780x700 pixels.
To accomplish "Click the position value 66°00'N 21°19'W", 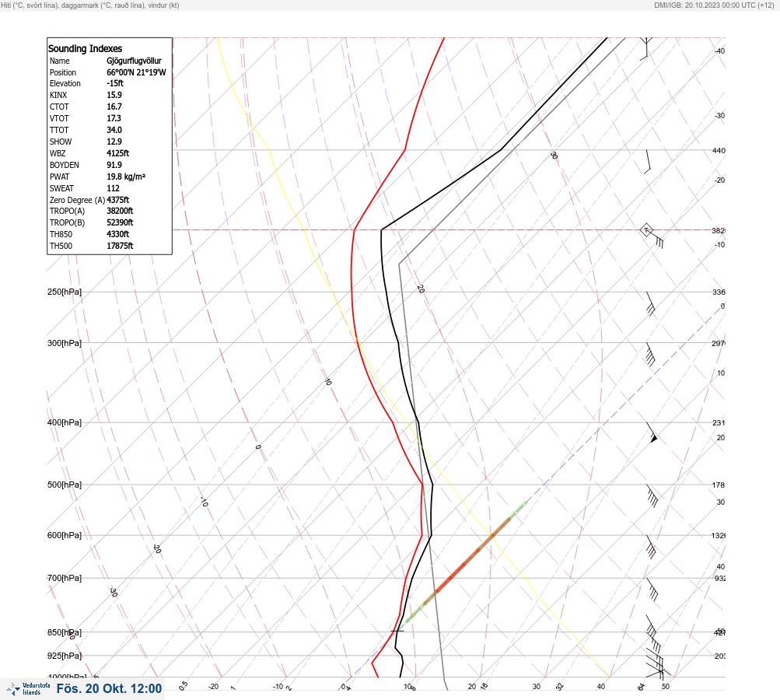I will point(136,72).
